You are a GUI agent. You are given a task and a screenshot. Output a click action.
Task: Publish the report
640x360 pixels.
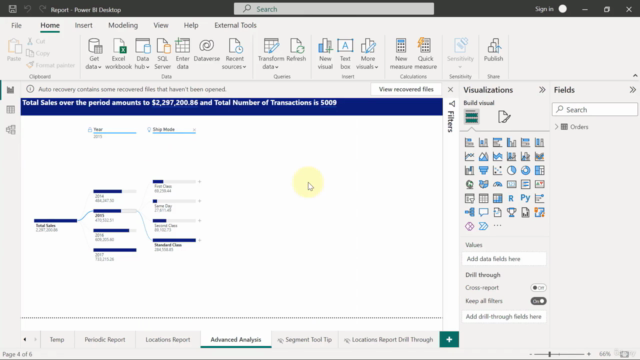click(x=493, y=50)
